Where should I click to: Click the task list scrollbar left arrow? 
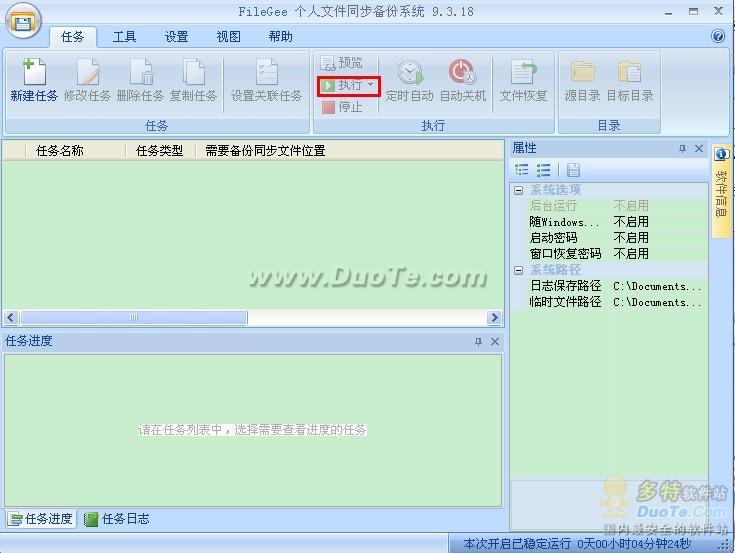click(x=11, y=317)
